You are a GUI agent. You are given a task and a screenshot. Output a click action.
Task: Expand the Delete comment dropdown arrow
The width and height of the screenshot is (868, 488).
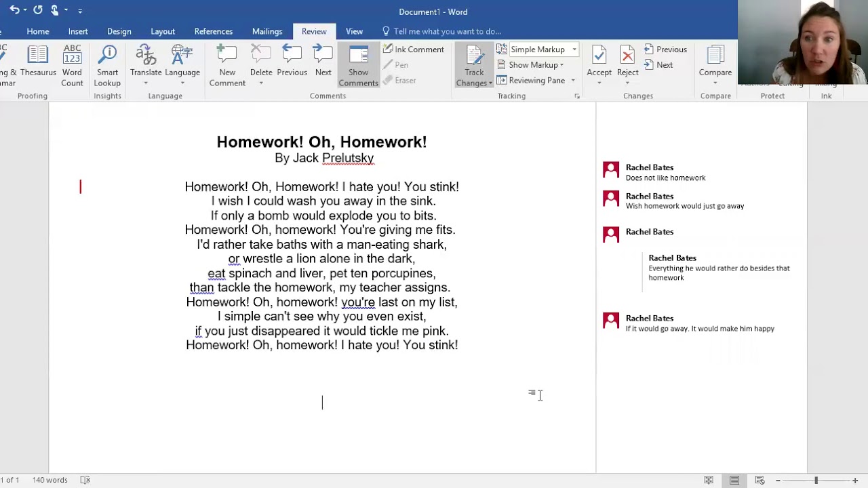pyautogui.click(x=260, y=83)
